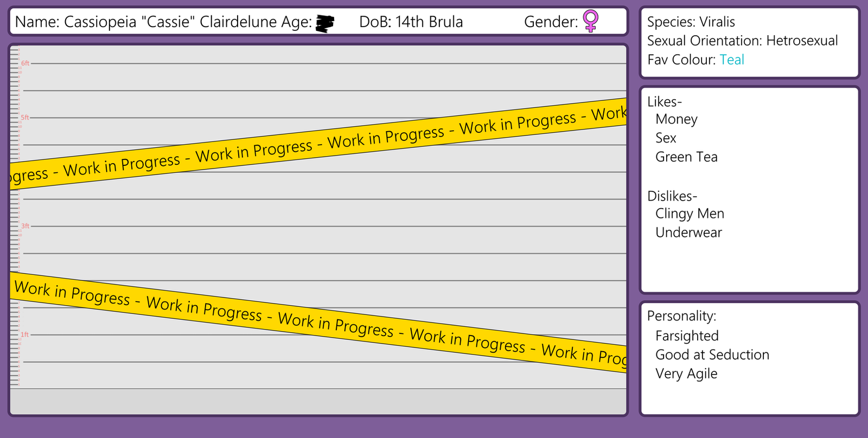Select Farsighted personality trait
The width and height of the screenshot is (868, 438).
tap(687, 336)
